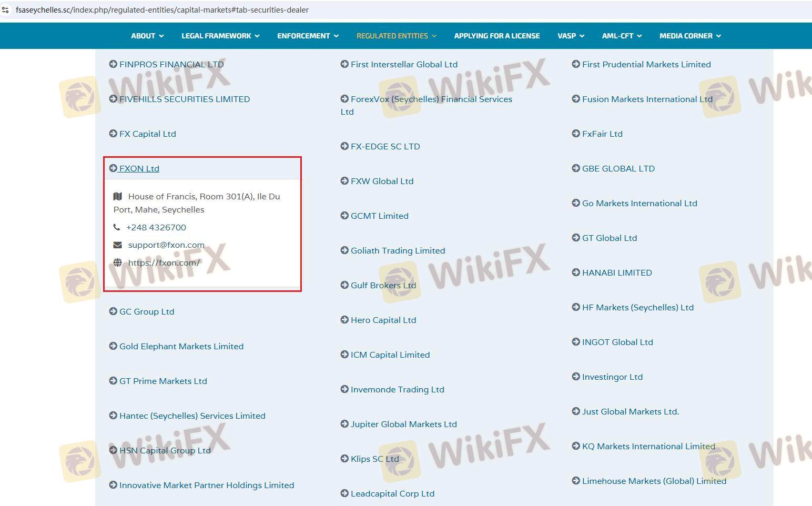Open ForexVox (Seychelles) Financial Services Ltd
This screenshot has height=506, width=812.
click(x=427, y=105)
